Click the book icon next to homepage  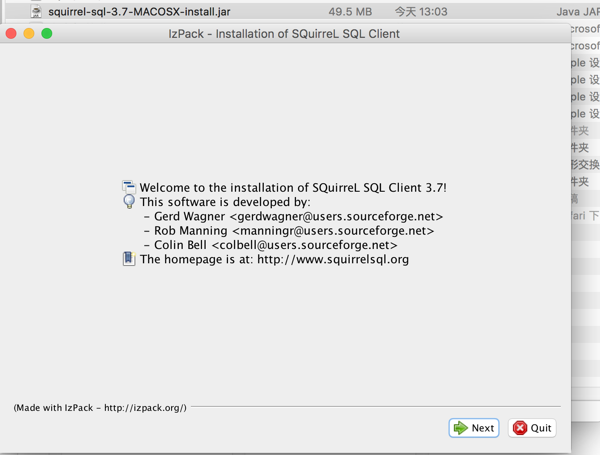click(128, 259)
